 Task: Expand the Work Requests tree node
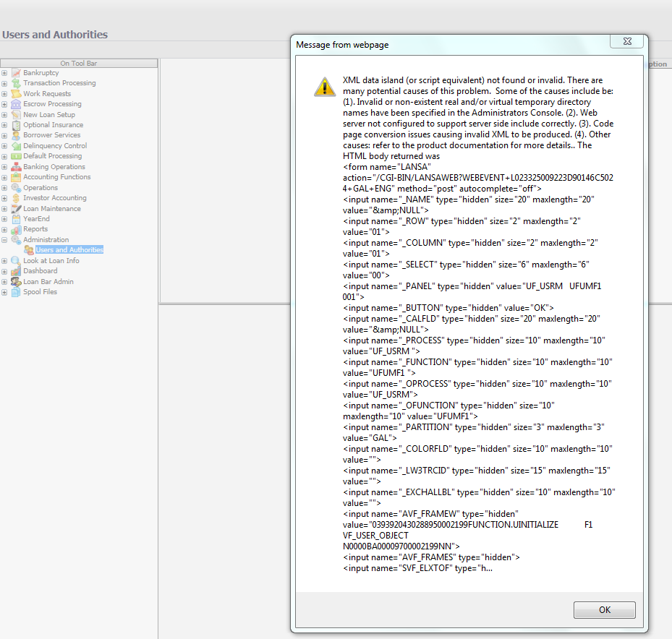point(4,94)
